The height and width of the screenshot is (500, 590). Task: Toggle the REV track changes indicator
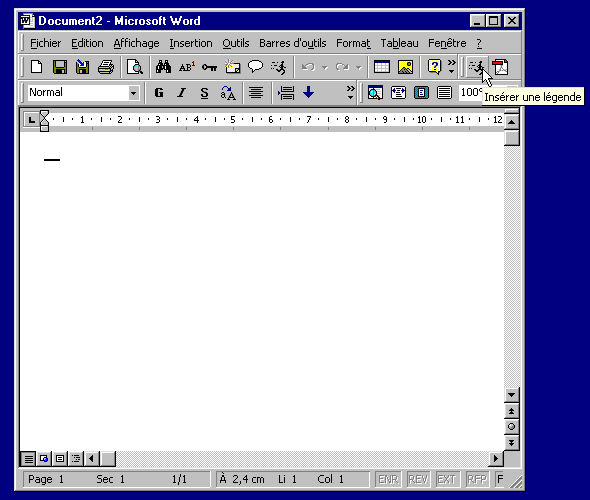[x=418, y=479]
